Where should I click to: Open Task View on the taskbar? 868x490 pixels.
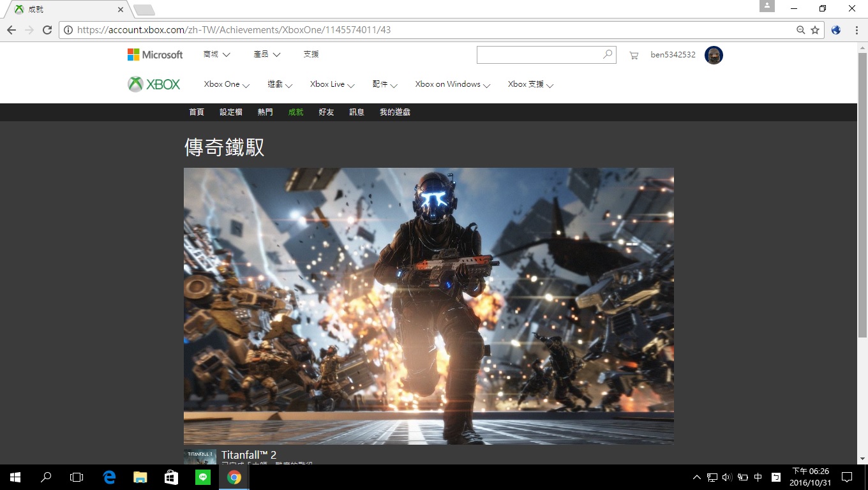click(77, 477)
